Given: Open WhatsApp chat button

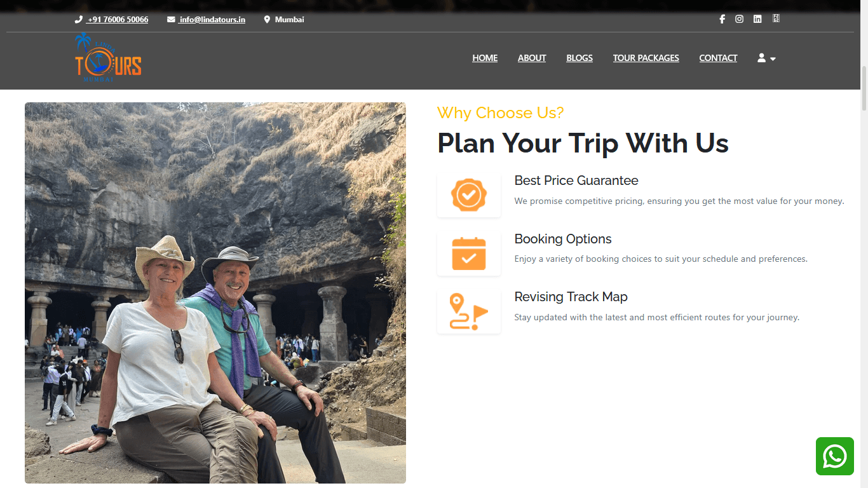Looking at the screenshot, I should [x=835, y=456].
